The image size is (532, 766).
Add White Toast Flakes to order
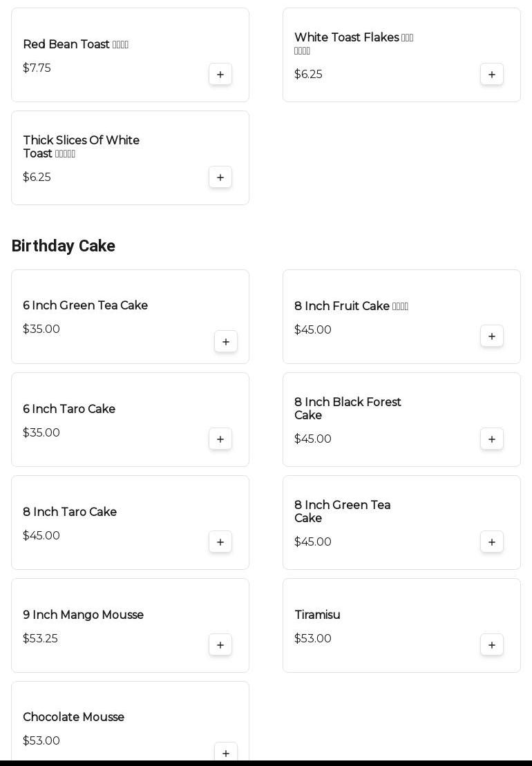coord(492,75)
